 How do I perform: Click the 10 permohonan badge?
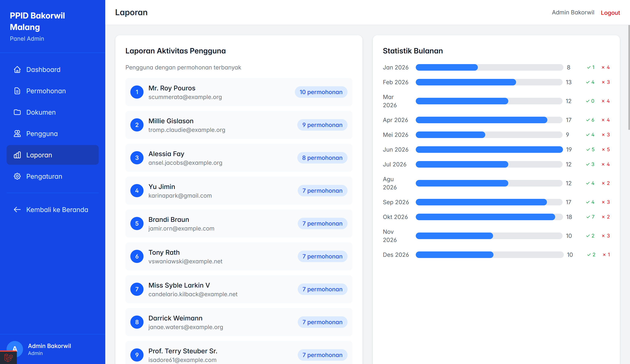pos(321,92)
